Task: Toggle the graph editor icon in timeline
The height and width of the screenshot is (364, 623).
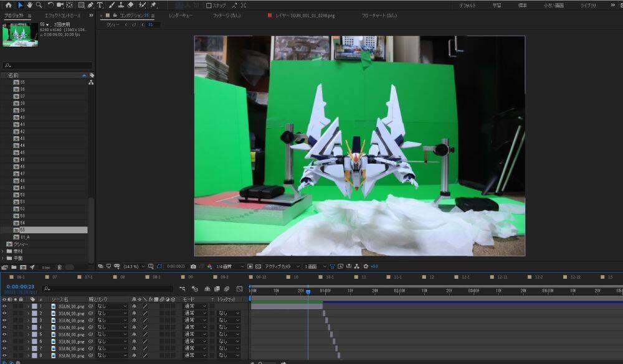Action: tap(239, 289)
